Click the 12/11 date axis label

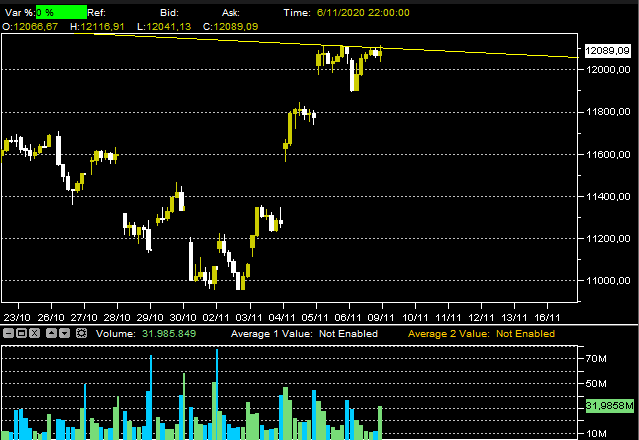click(481, 317)
